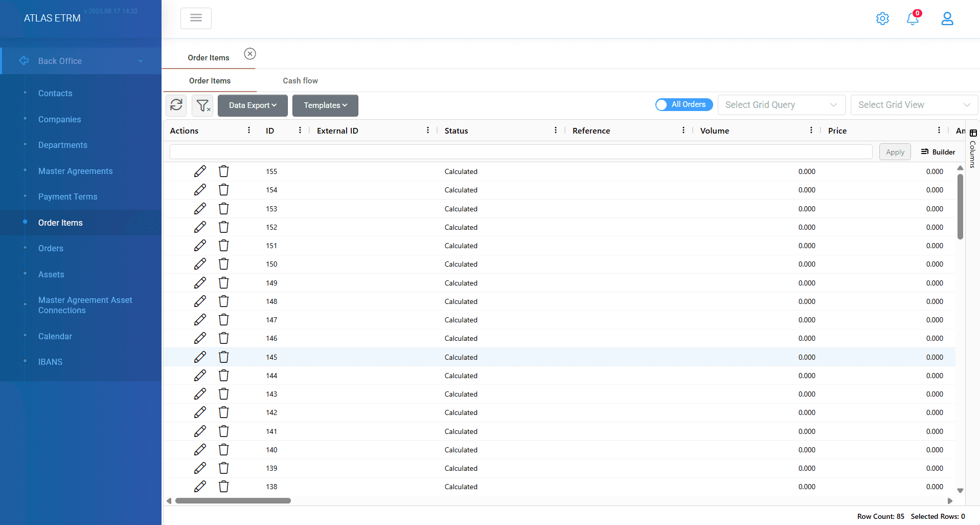Screen dimensions: 980x525
Task: Expand the Data Export dropdown
Action: [x=253, y=105]
